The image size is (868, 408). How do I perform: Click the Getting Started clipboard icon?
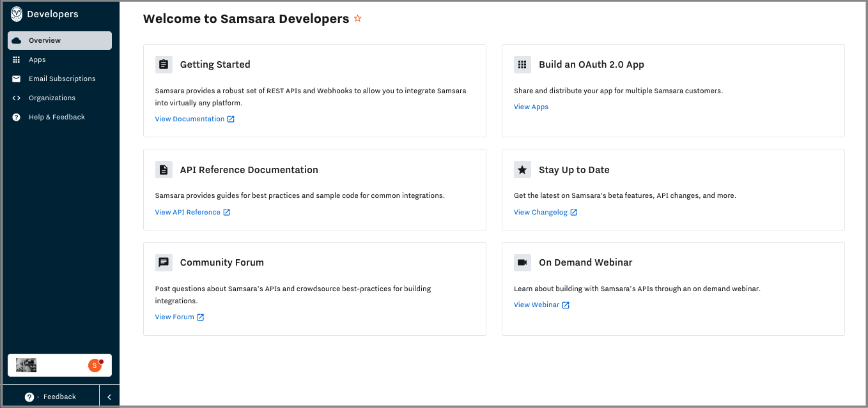pos(164,64)
